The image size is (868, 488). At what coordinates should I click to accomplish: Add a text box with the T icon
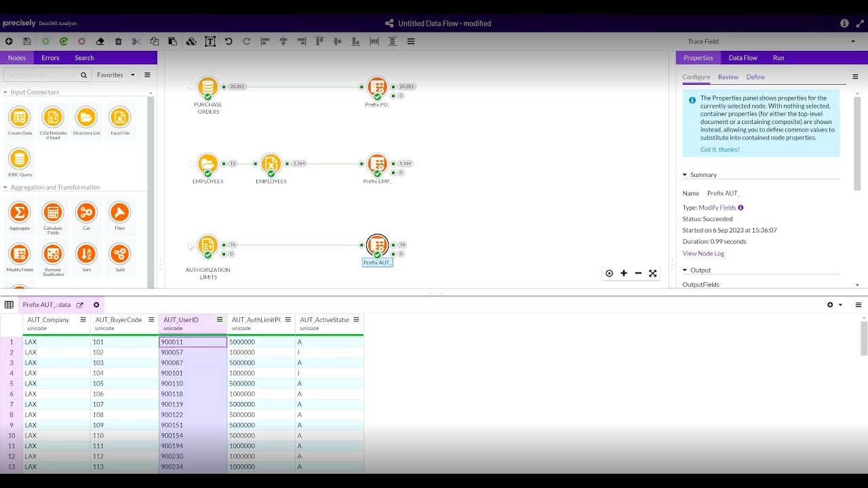point(210,41)
